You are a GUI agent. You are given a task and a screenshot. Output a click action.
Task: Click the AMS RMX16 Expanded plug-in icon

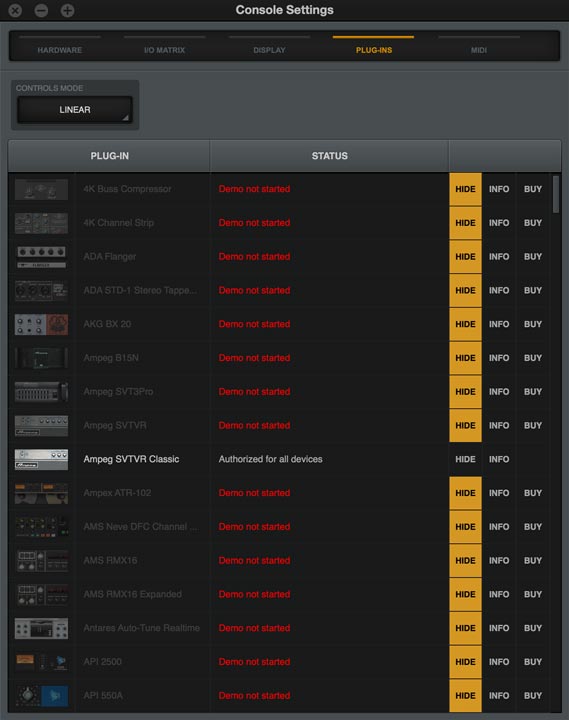tap(41, 594)
